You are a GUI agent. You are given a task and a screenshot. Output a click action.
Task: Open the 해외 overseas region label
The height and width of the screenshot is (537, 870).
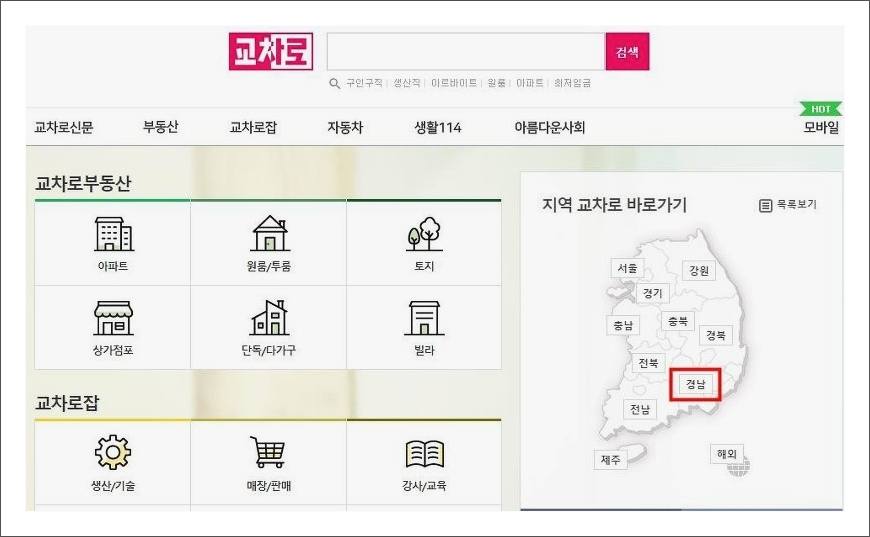pyautogui.click(x=726, y=453)
